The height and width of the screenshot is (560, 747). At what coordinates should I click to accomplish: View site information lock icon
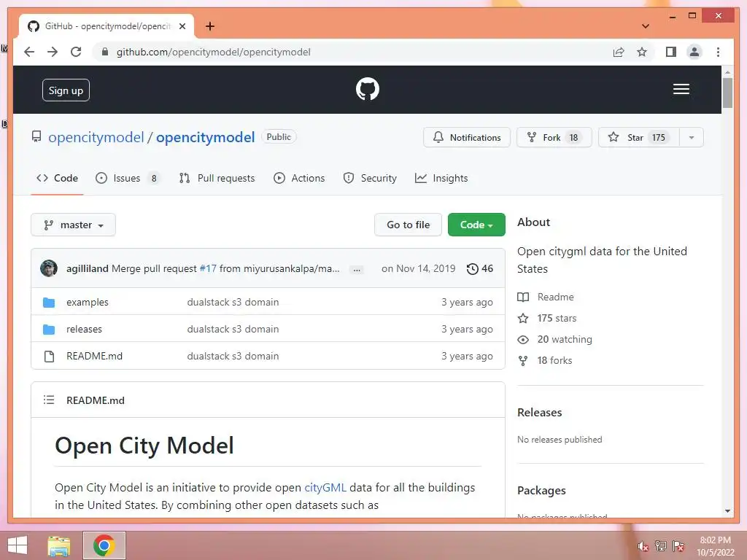click(105, 52)
